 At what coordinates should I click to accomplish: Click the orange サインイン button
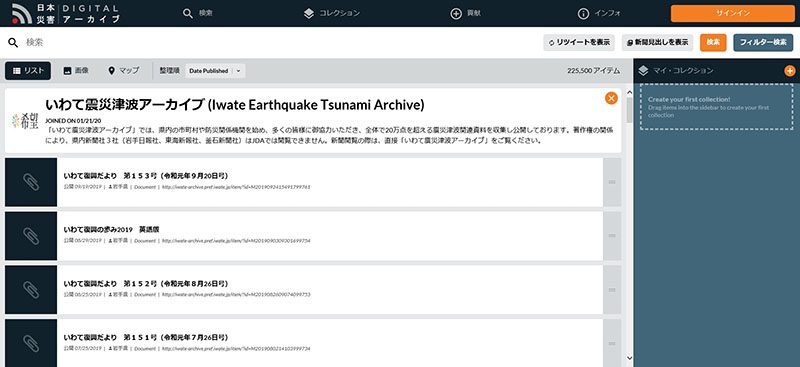tap(733, 13)
